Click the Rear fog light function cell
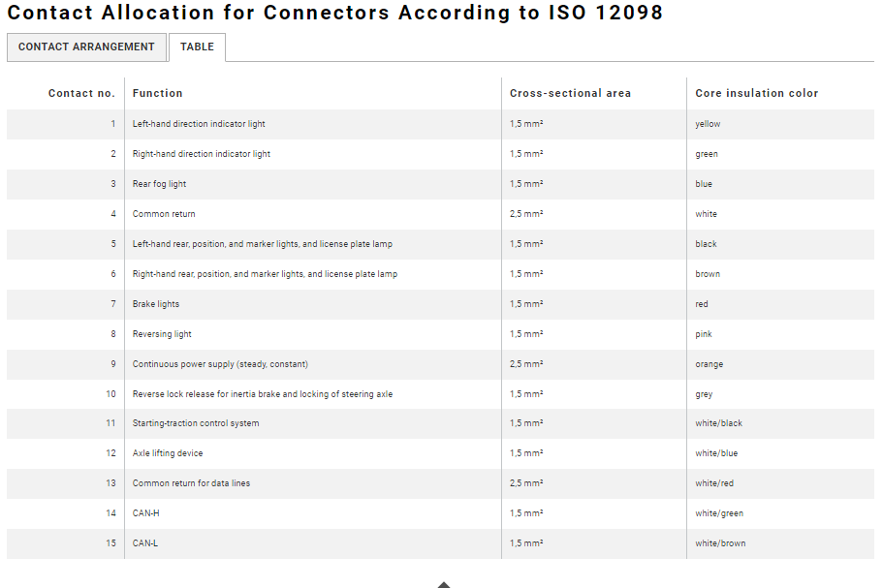Image resolution: width=883 pixels, height=588 pixels. (159, 184)
